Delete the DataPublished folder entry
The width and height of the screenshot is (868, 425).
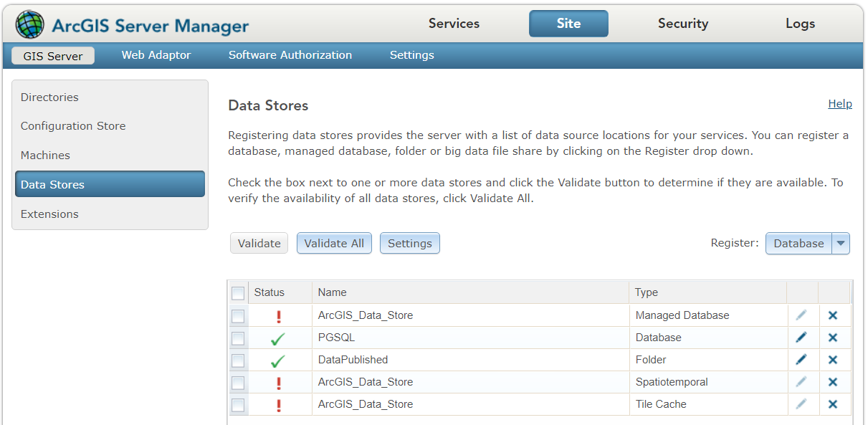pos(833,360)
